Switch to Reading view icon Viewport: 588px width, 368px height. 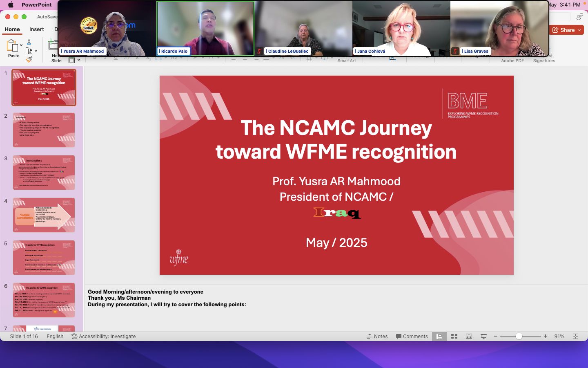pyautogui.click(x=469, y=337)
